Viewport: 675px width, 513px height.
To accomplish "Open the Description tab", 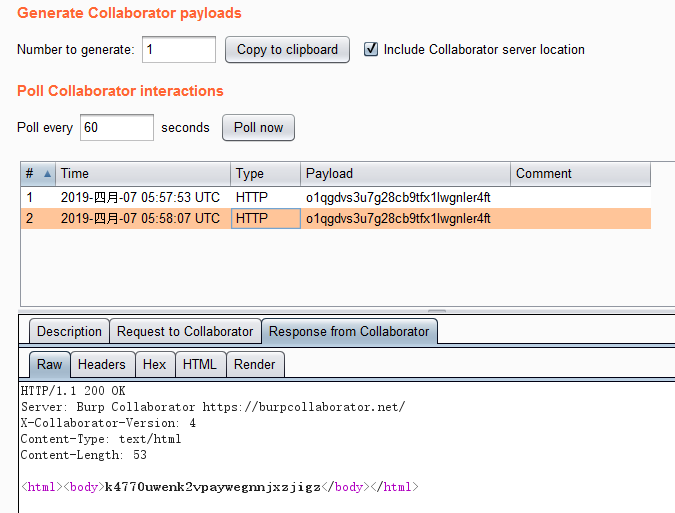I will 69,332.
